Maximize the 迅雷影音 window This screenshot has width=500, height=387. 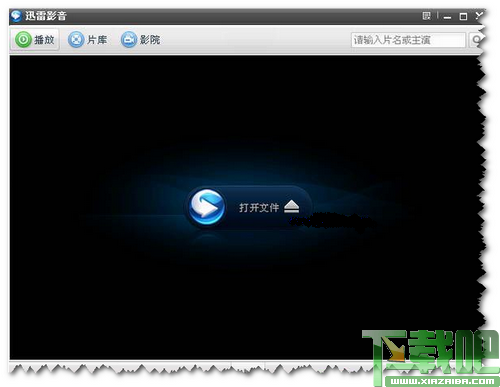click(x=463, y=16)
